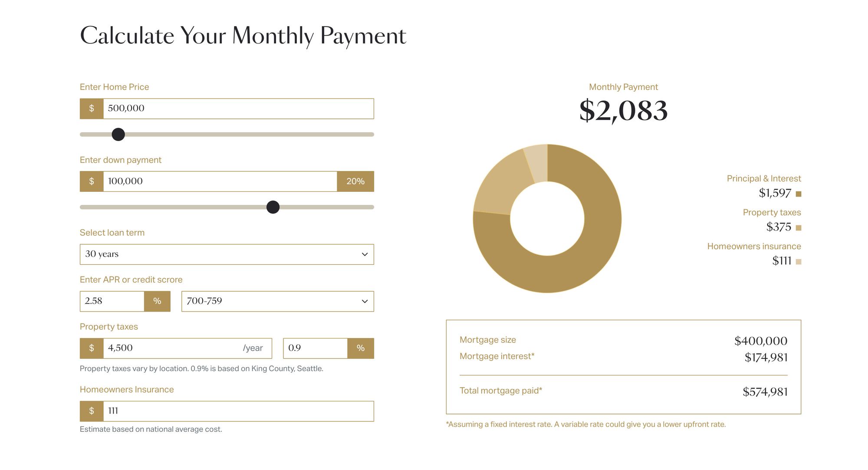Open the loan term dropdown showing 30 years
Screen dimensions: 868x470
[227, 254]
